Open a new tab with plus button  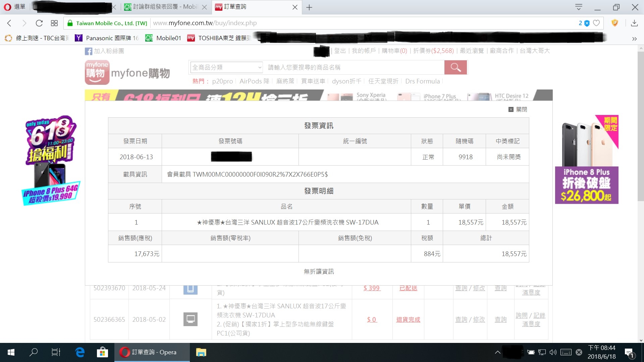point(309,7)
